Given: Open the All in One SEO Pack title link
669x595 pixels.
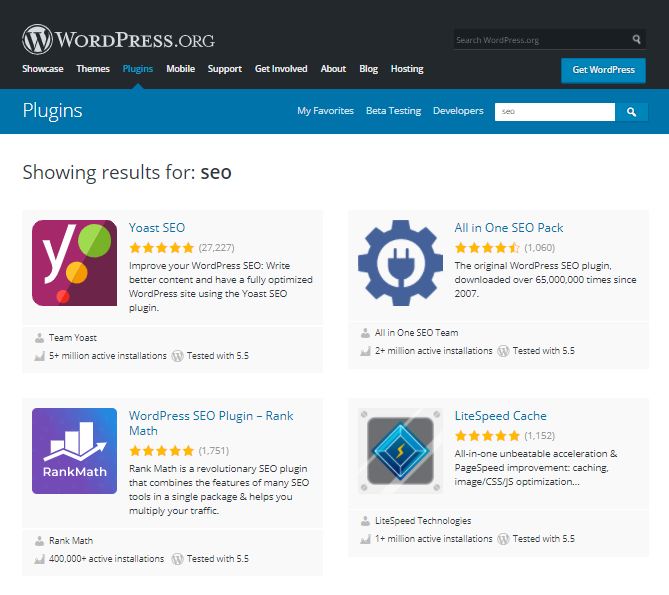Looking at the screenshot, I should (x=509, y=228).
